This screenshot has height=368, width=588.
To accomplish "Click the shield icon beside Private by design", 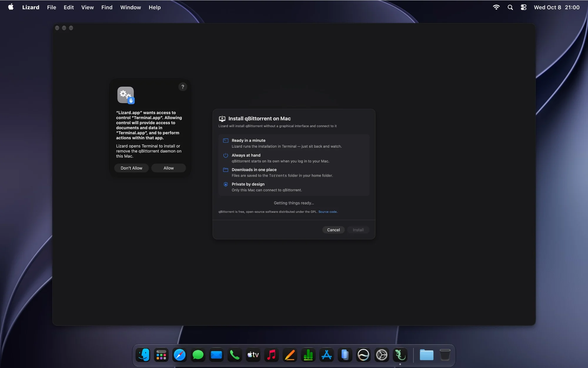I will pyautogui.click(x=225, y=184).
